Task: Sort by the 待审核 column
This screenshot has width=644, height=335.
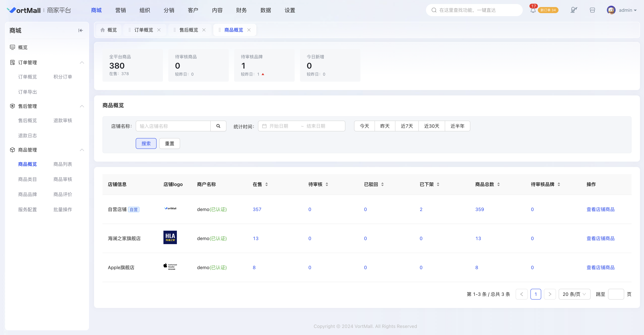Action: coord(327,184)
